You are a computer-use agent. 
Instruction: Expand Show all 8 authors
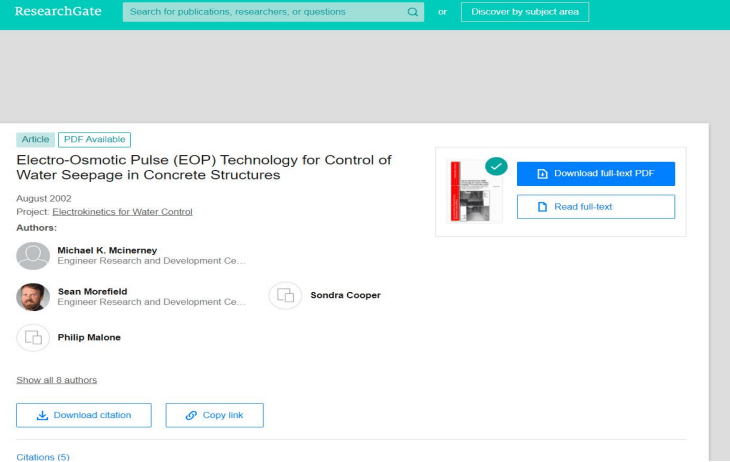coord(57,380)
